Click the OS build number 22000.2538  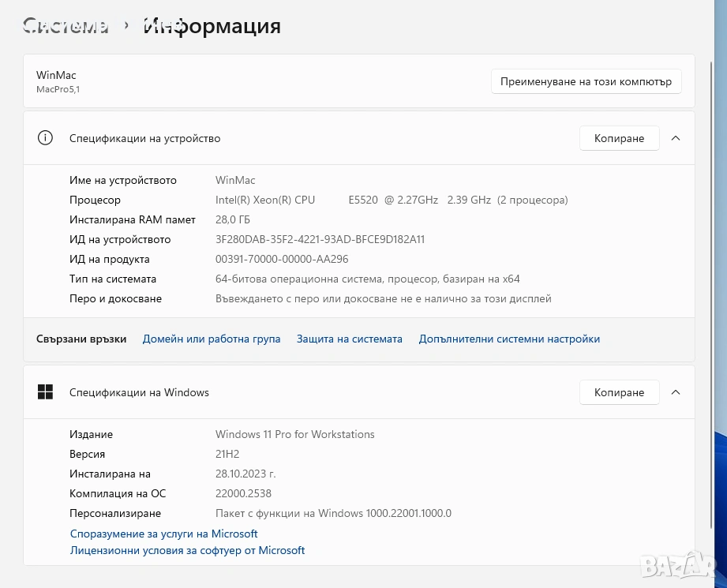[243, 493]
